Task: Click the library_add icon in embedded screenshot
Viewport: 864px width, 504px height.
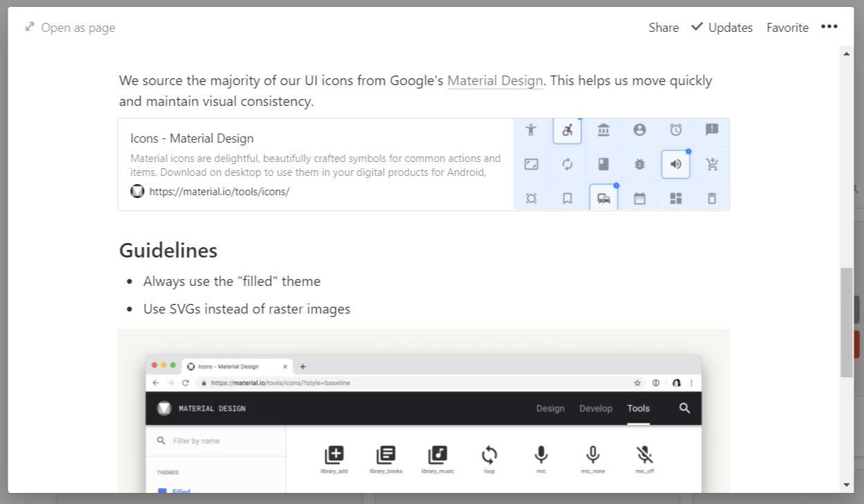Action: [x=334, y=455]
